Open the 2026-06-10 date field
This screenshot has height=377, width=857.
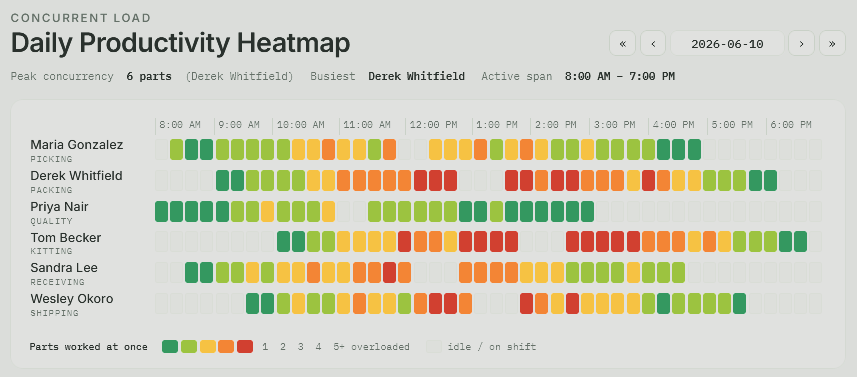(727, 43)
